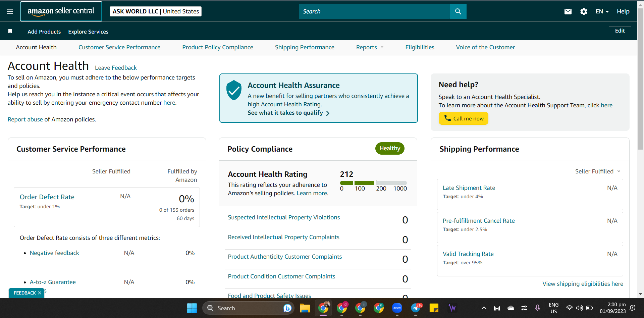
Task: Open the Help link in the header
Action: coord(623,11)
